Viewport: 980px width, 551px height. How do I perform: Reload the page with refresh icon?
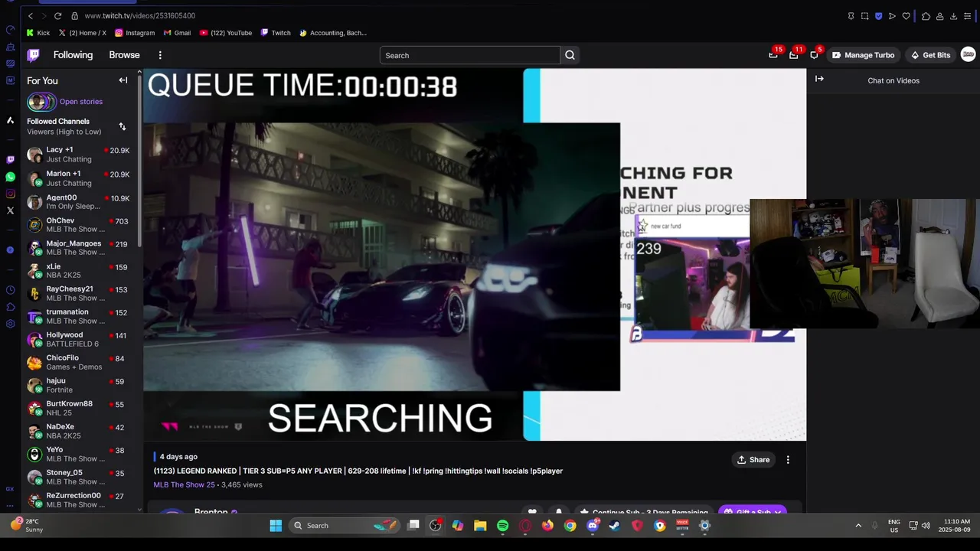57,15
